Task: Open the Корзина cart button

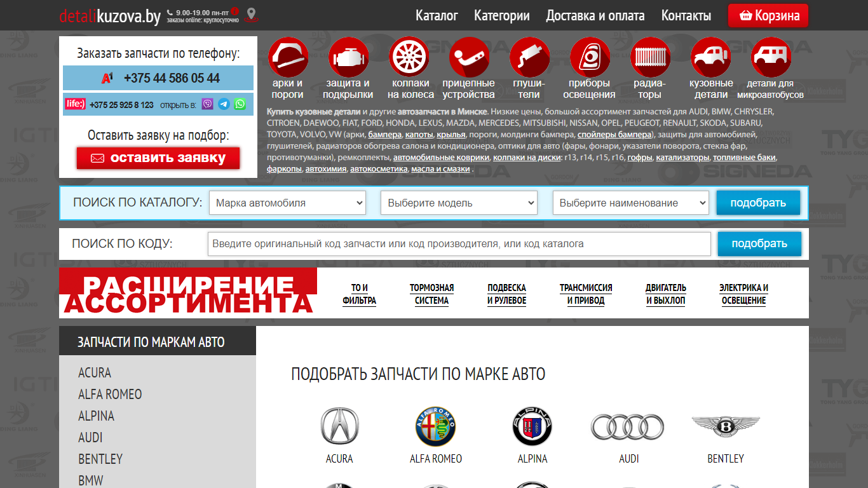Action: pyautogui.click(x=768, y=16)
